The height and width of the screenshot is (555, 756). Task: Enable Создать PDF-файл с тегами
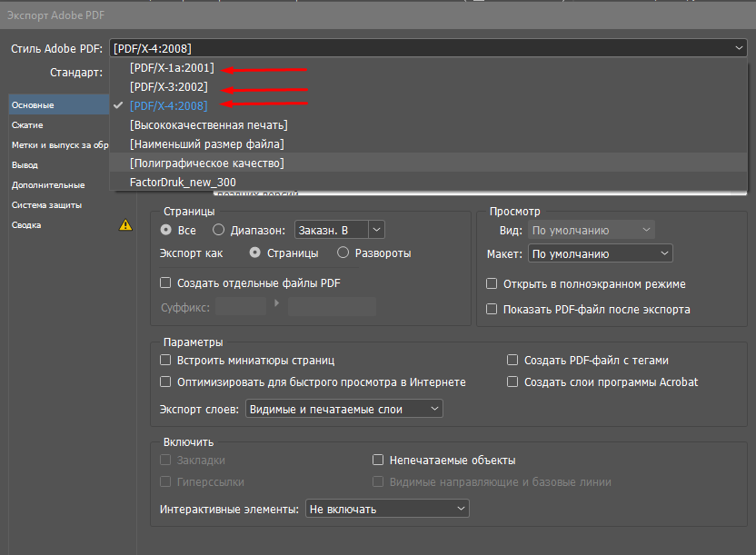(x=512, y=360)
